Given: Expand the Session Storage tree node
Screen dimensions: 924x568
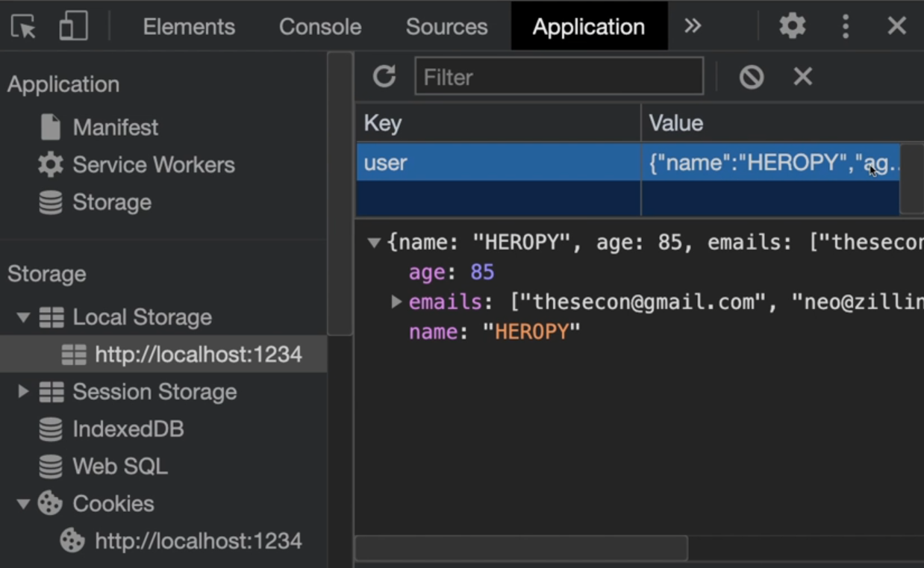Looking at the screenshot, I should tap(23, 392).
